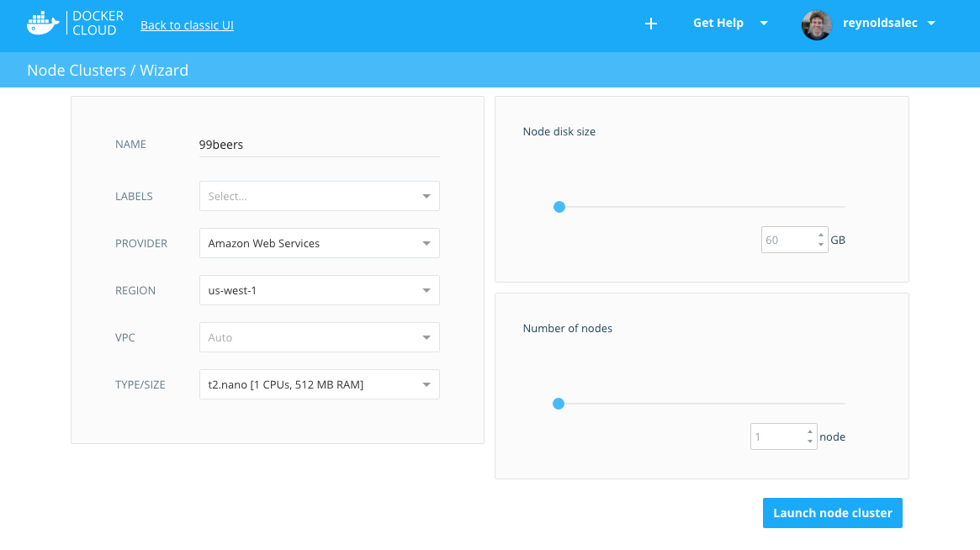Decrease node count with the down arrow
The height and width of the screenshot is (550, 980).
coord(810,442)
